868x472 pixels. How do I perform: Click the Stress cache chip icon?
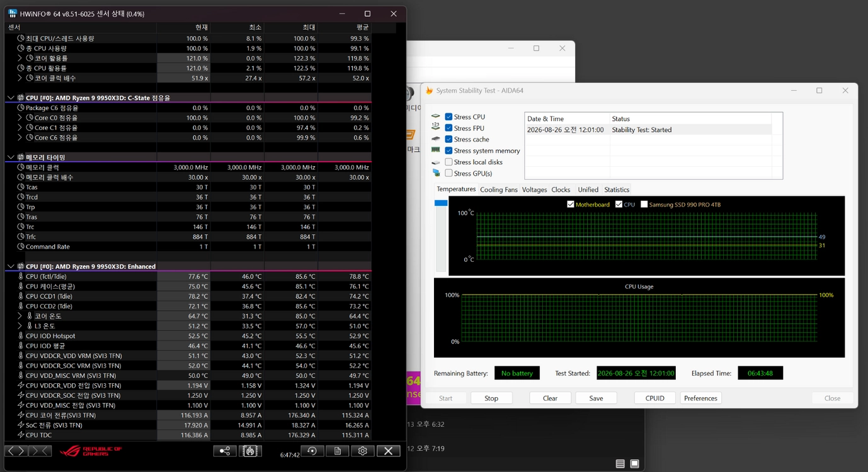(x=436, y=139)
